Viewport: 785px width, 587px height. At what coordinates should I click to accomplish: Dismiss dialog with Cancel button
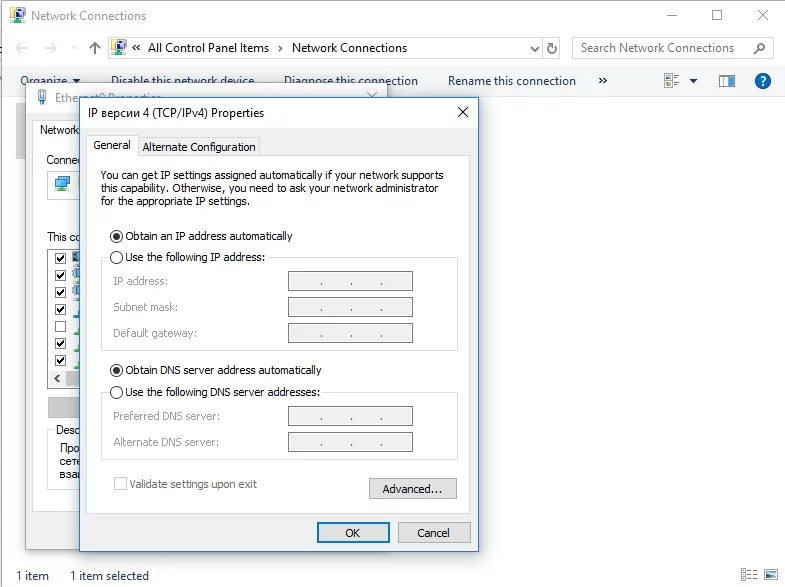(x=434, y=532)
